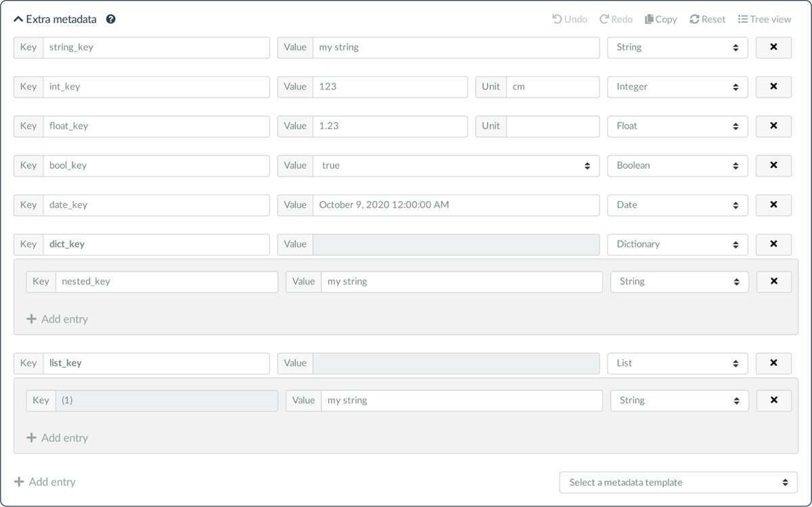Edit the list_key key field
The width and height of the screenshot is (812, 507).
pos(156,363)
